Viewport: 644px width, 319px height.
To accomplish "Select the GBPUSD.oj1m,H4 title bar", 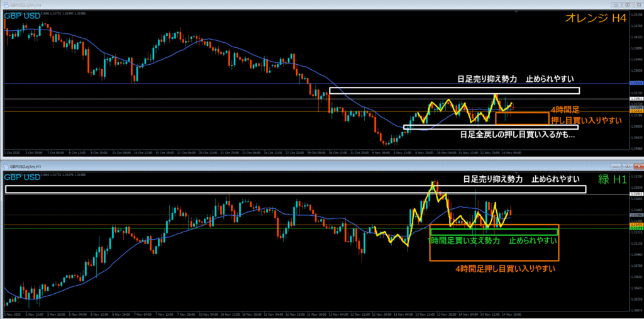I will pos(322,5).
